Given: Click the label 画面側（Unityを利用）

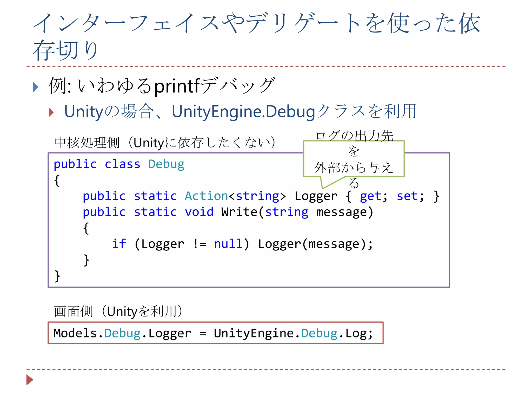Looking at the screenshot, I should 119,311.
